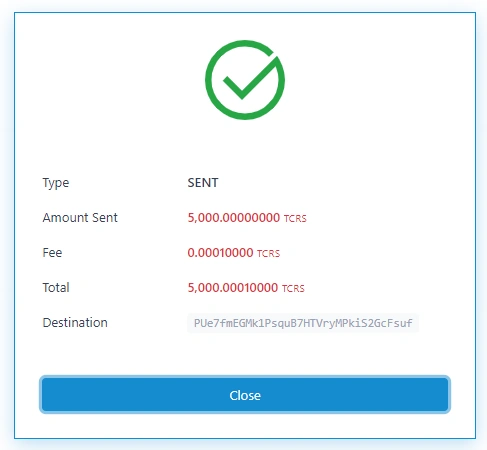Select the destination address PUe7fmEGMk1PsquB7HTVryMPkiS2GcFsuf
This screenshot has height=450, width=487.
click(x=303, y=323)
